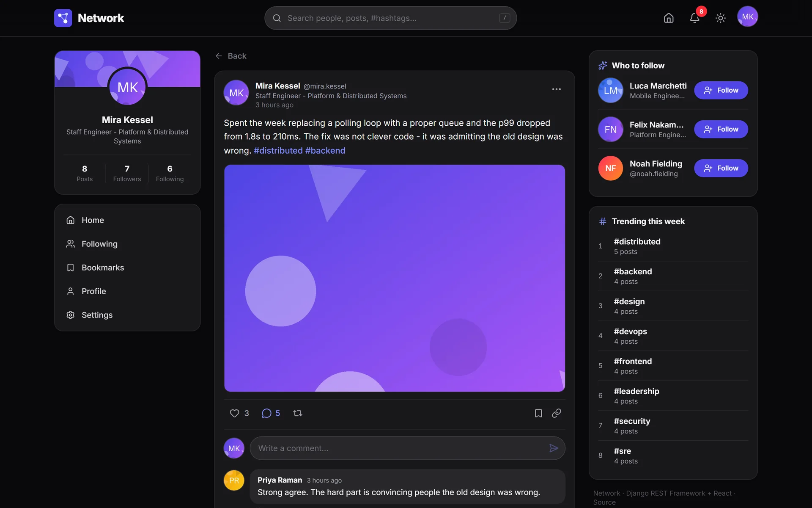Open Priya Raman's PR avatar

click(x=234, y=480)
